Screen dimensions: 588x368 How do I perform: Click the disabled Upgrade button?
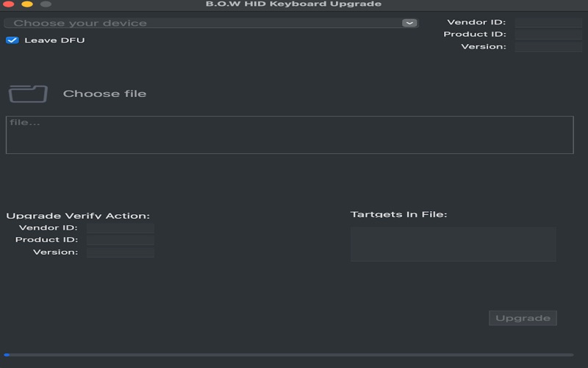click(x=523, y=318)
